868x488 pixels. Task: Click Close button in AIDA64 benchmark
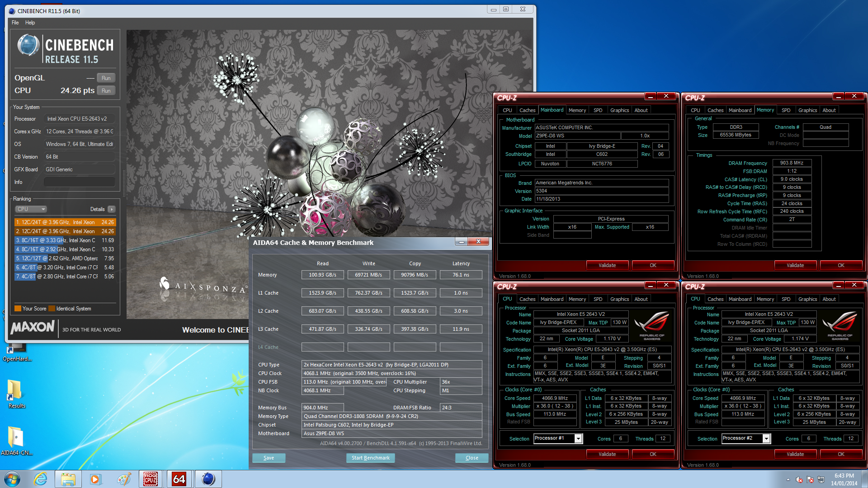[x=472, y=458]
